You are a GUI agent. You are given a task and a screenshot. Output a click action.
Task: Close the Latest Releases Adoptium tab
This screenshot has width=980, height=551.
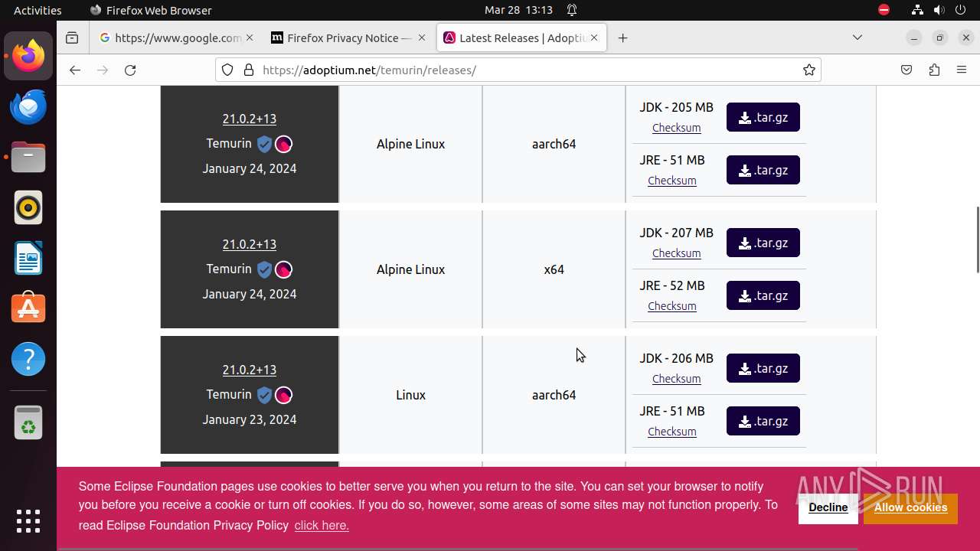(594, 37)
